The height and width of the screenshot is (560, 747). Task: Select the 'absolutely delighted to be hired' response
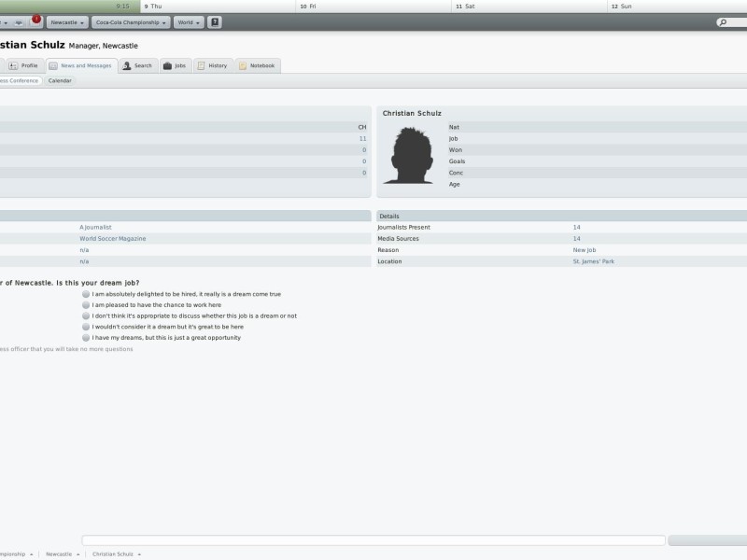click(83, 293)
